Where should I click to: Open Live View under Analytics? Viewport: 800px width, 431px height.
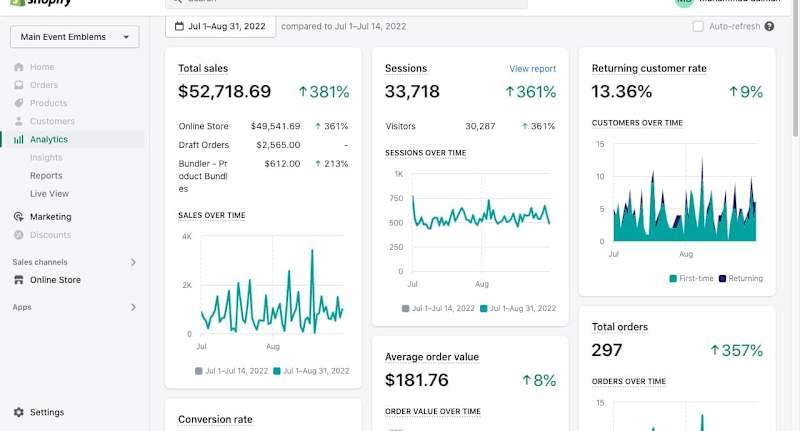(49, 194)
